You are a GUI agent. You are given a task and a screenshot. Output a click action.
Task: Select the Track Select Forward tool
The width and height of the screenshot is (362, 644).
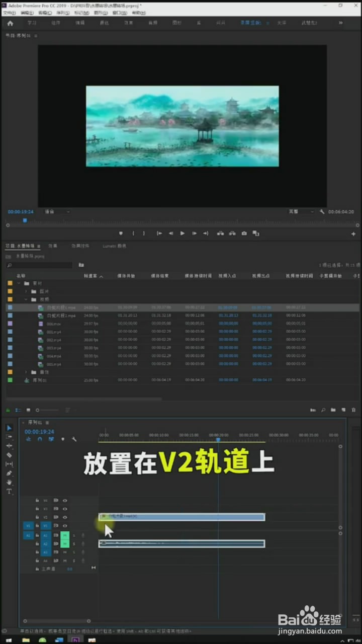tap(9, 437)
